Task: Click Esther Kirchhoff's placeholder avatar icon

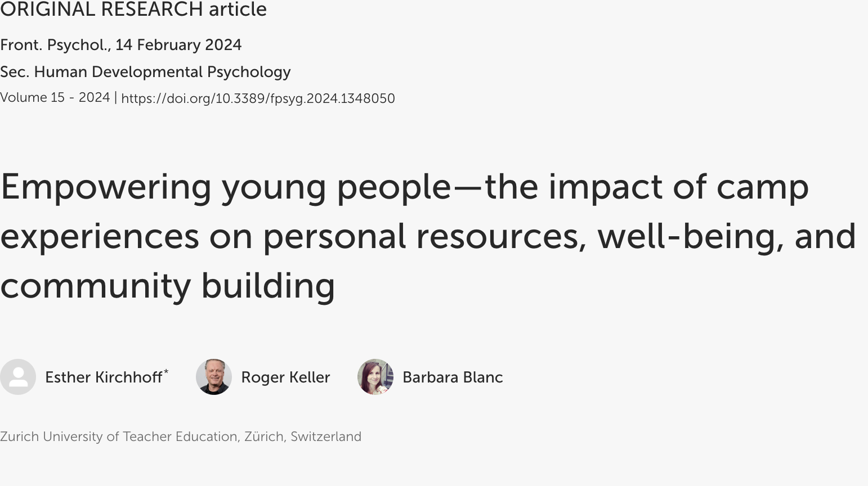Action: 18,377
